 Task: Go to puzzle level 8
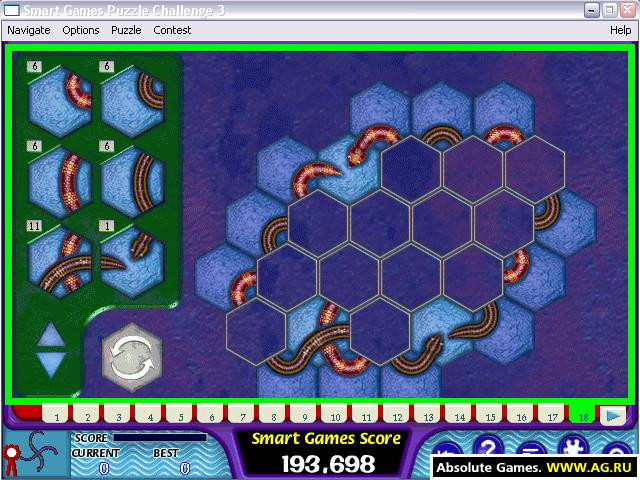click(274, 416)
